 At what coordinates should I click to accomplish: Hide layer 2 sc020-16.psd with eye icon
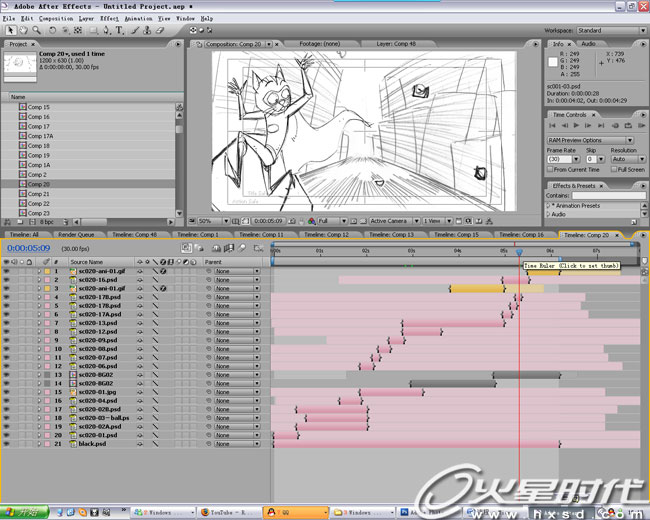(6, 280)
